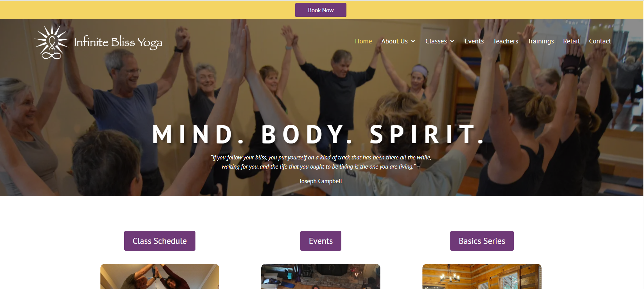Viewport: 644px width, 289px height.
Task: Open the Contact page link
Action: (600, 41)
